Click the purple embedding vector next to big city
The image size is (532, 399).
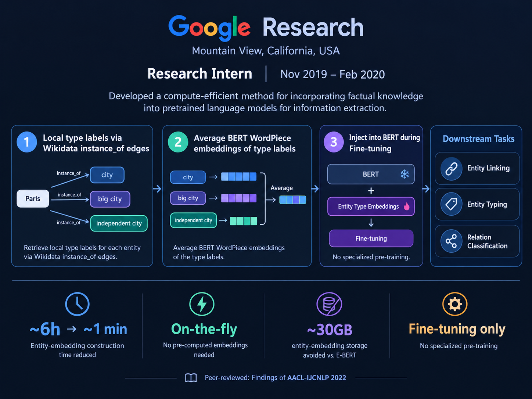(x=239, y=198)
